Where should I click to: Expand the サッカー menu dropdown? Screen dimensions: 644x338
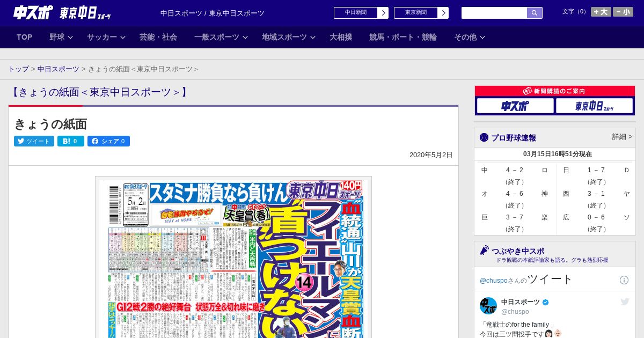pyautogui.click(x=106, y=37)
